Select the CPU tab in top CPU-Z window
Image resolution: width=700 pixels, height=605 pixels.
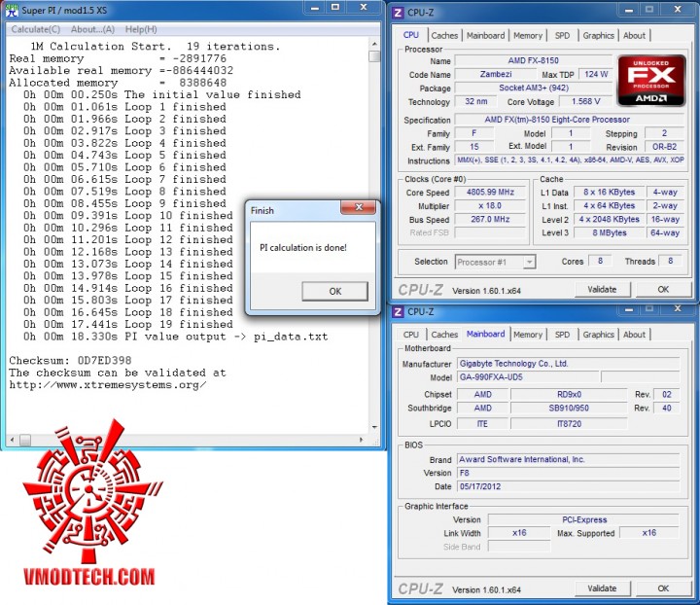(x=410, y=35)
